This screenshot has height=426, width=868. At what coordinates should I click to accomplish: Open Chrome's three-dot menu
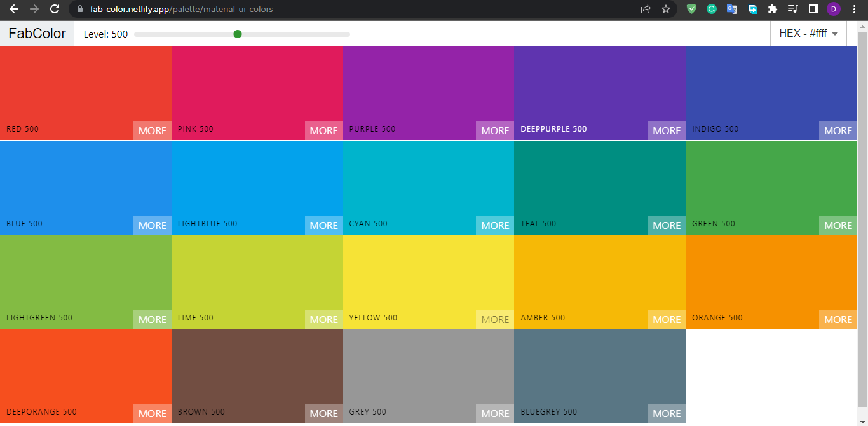point(853,9)
